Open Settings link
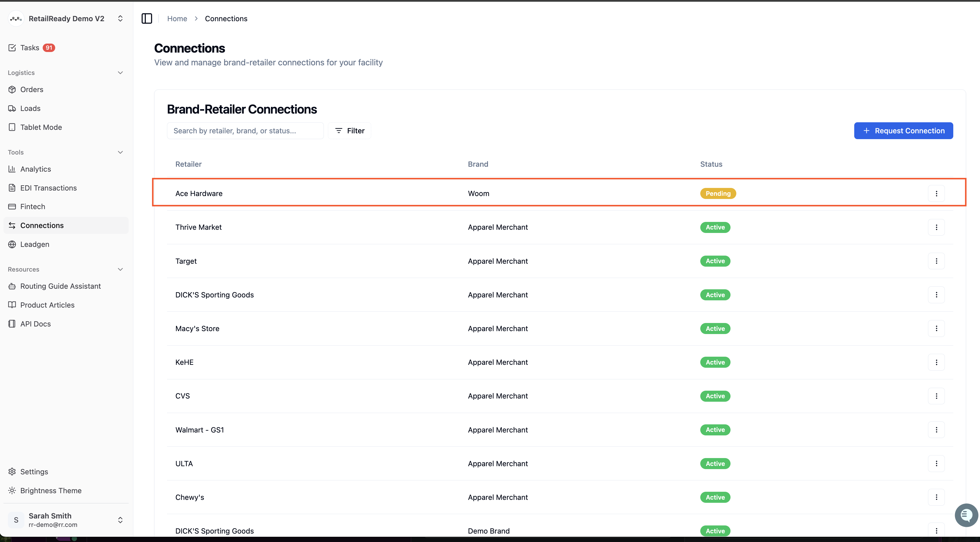 (66, 472)
